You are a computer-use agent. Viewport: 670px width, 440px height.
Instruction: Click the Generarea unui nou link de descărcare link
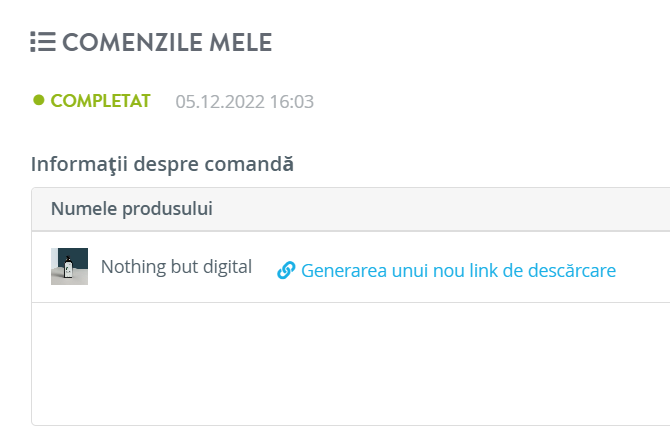point(447,270)
